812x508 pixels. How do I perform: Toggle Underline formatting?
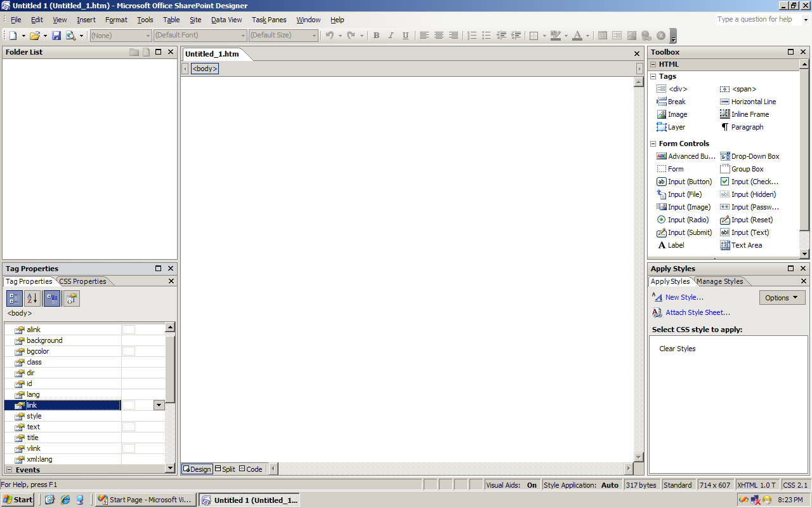405,36
